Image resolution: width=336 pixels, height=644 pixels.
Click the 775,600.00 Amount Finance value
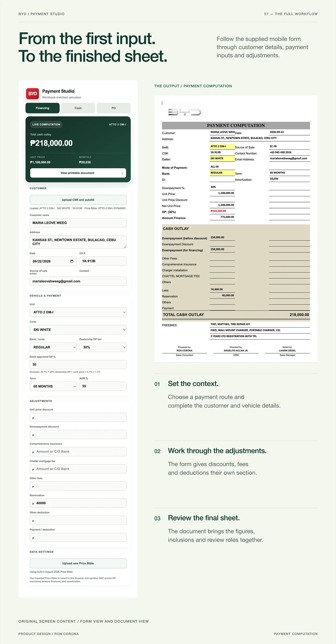click(x=227, y=217)
